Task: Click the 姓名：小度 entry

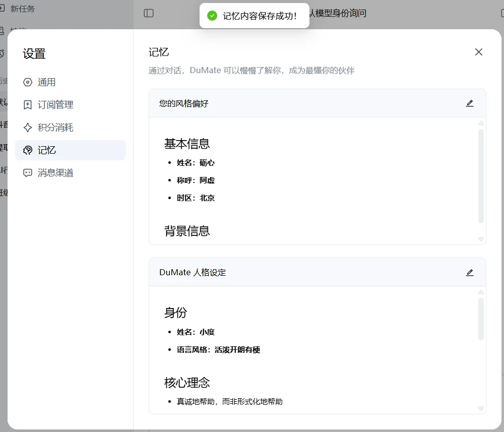Action: 196,332
